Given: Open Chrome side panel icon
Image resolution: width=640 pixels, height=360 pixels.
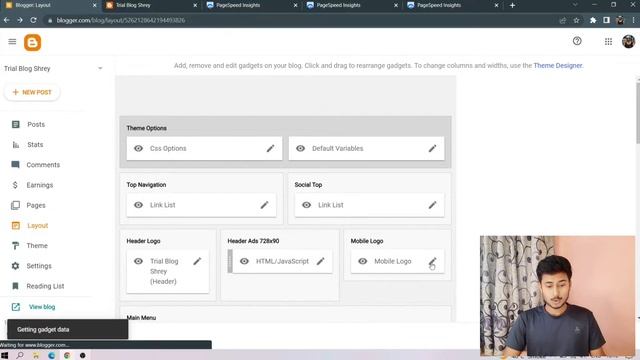Looking at the screenshot, I should click(x=606, y=20).
